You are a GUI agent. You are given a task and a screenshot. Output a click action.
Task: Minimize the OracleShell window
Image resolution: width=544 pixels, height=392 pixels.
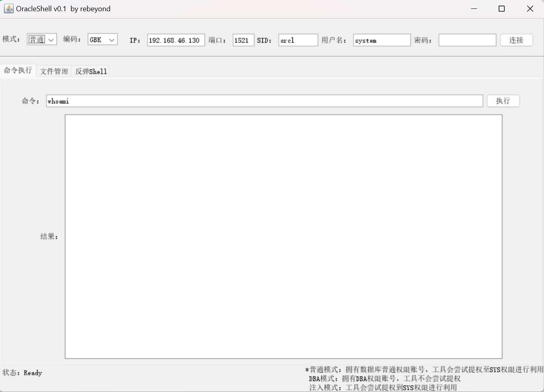(x=474, y=9)
